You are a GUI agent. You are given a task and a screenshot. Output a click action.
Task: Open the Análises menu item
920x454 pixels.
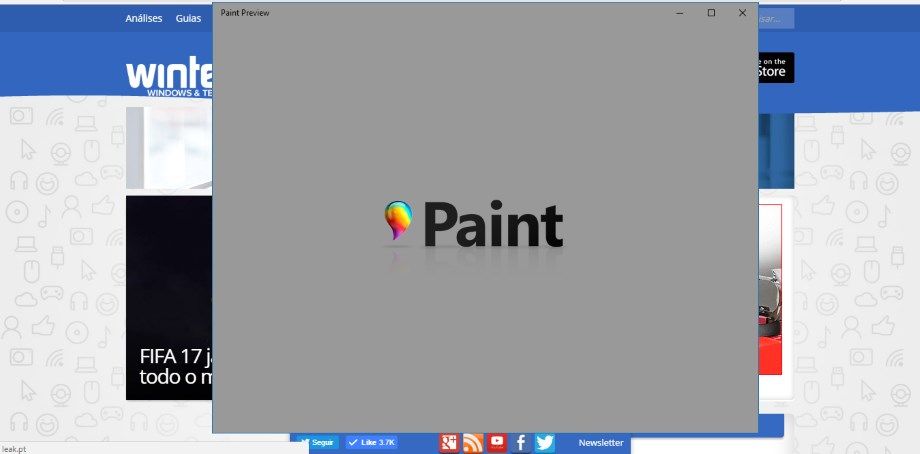(x=144, y=18)
